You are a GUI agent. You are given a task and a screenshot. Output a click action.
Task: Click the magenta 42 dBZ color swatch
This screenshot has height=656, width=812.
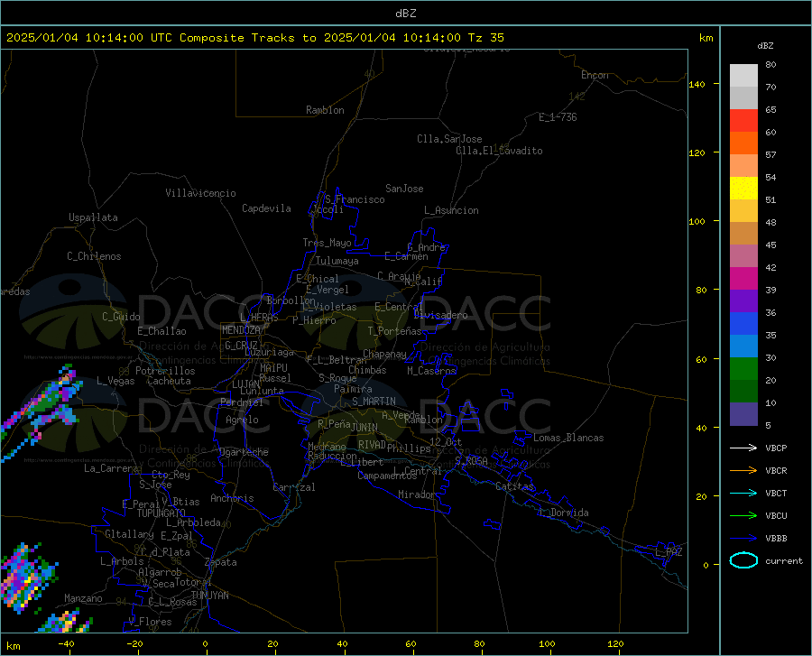tap(743, 279)
